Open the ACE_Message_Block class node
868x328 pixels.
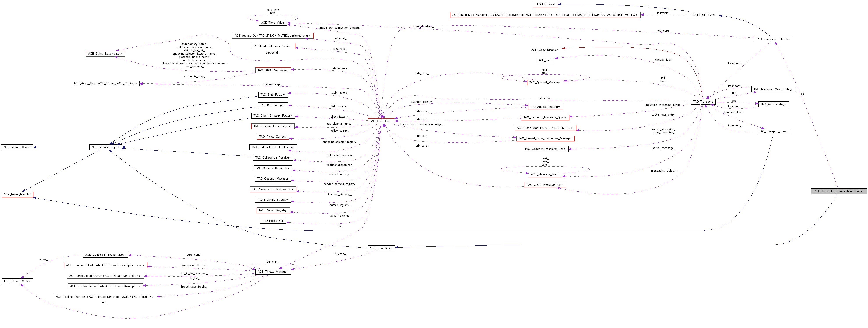pyautogui.click(x=545, y=174)
